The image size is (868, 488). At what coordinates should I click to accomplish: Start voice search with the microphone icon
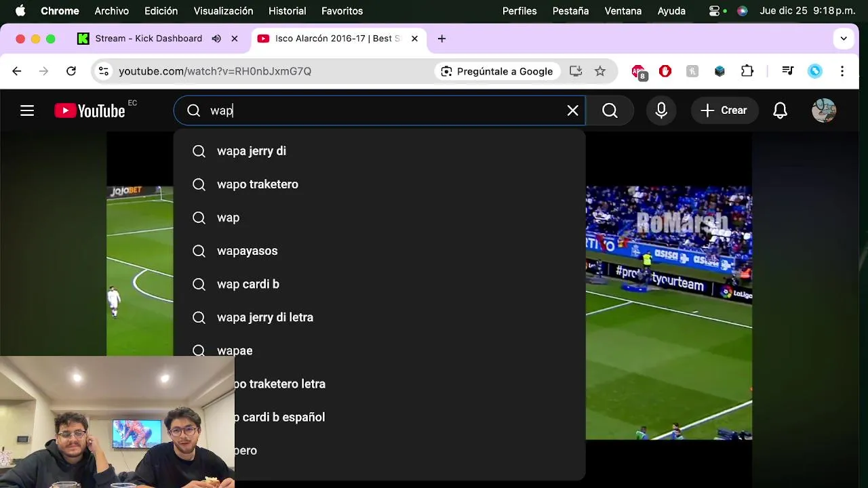[661, 110]
